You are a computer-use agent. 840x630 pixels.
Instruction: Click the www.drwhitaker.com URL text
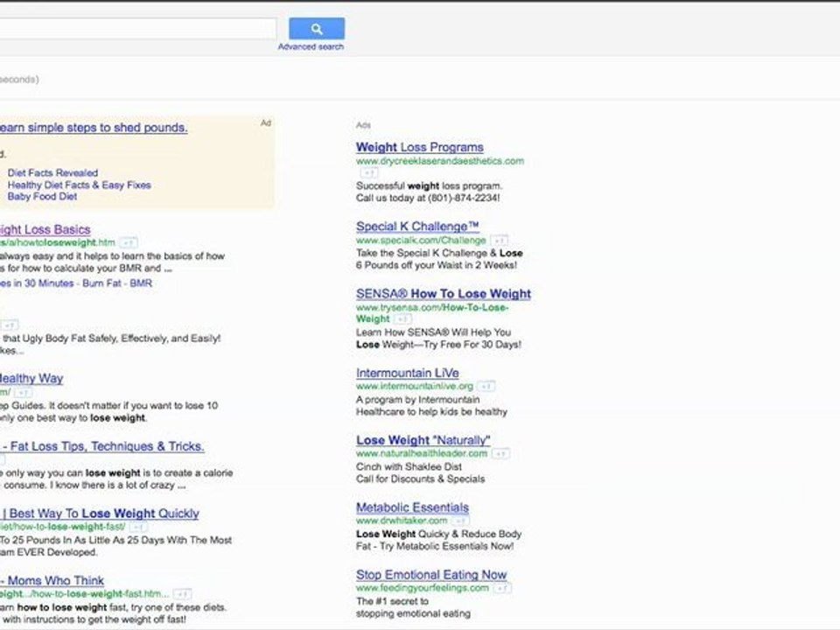[x=402, y=521]
